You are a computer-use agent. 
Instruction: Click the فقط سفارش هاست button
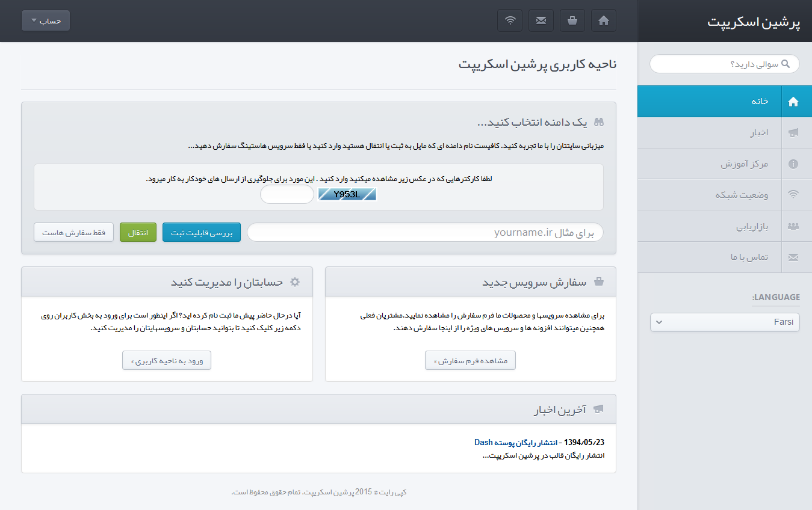click(x=74, y=233)
